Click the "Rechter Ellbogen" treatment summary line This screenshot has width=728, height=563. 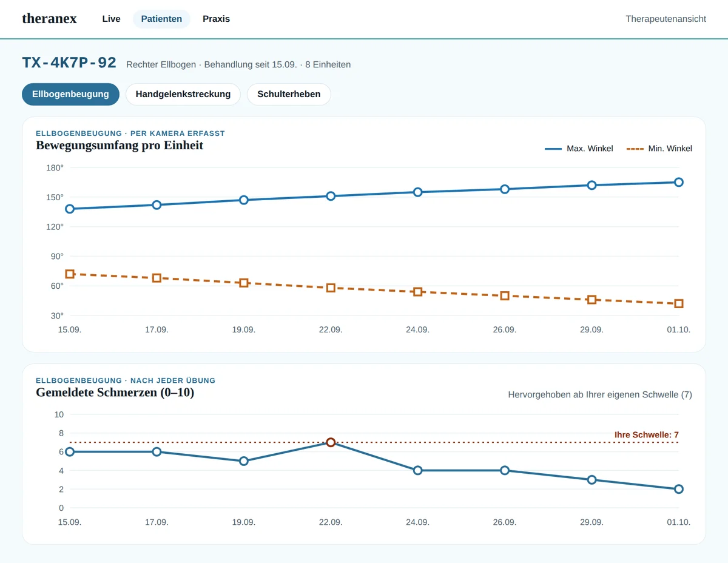coord(238,64)
